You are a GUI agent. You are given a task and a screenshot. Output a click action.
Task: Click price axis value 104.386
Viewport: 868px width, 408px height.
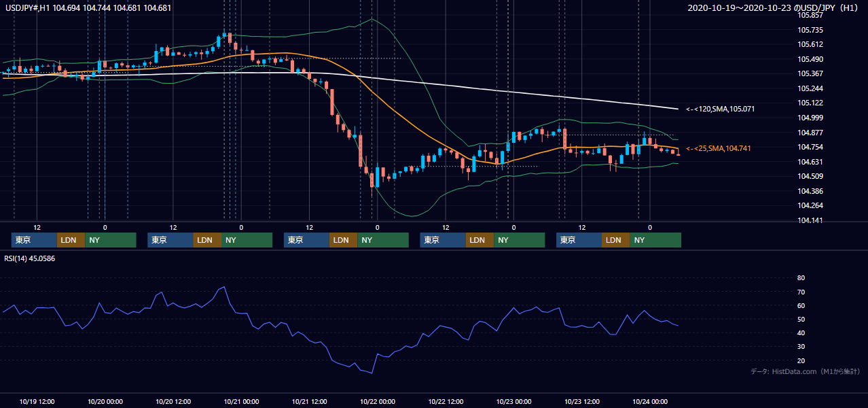coord(810,191)
